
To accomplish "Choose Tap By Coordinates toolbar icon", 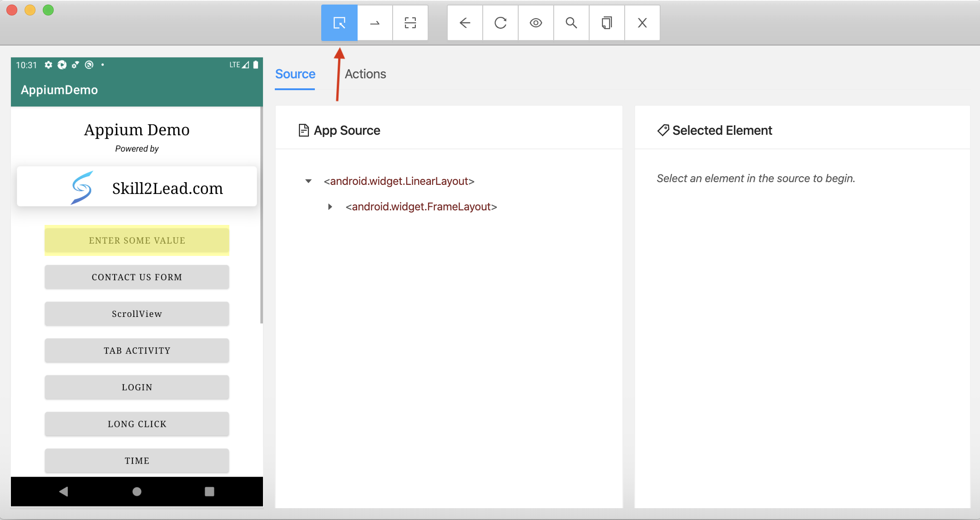I will pyautogui.click(x=410, y=23).
